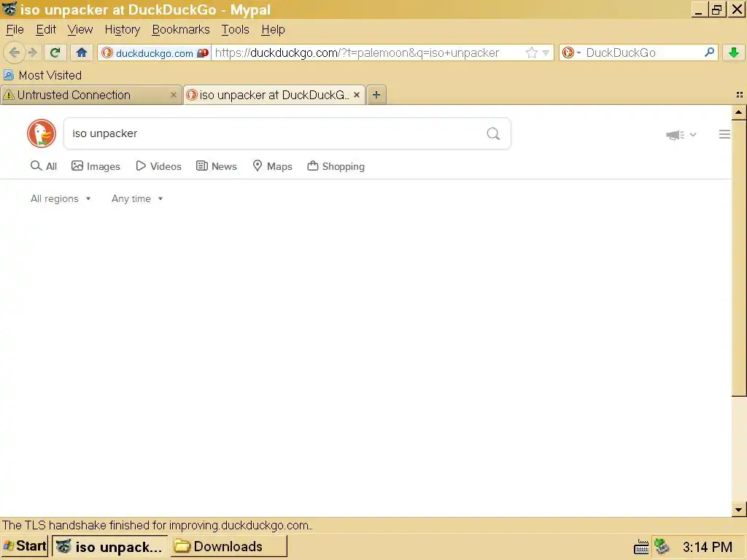747x560 pixels.
Task: Open the Downloads green arrow button
Action: click(734, 52)
